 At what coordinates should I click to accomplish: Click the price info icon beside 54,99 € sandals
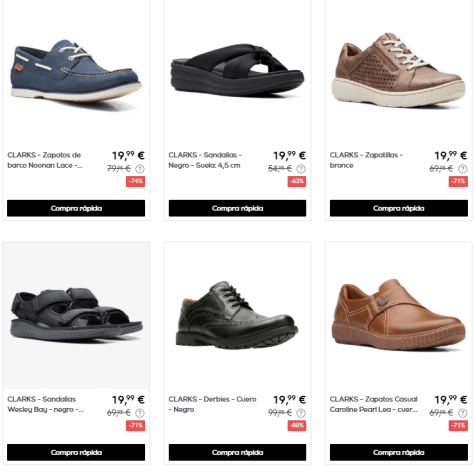pyautogui.click(x=301, y=169)
